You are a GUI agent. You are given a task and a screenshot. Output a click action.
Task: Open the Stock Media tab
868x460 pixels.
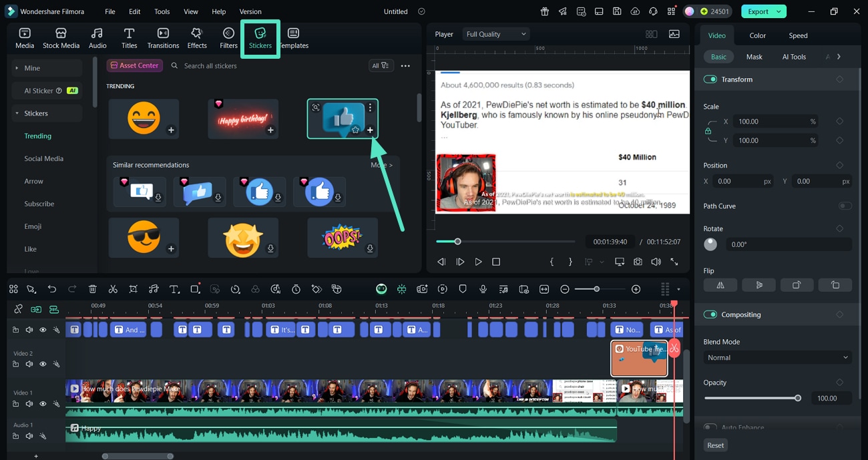tap(61, 38)
